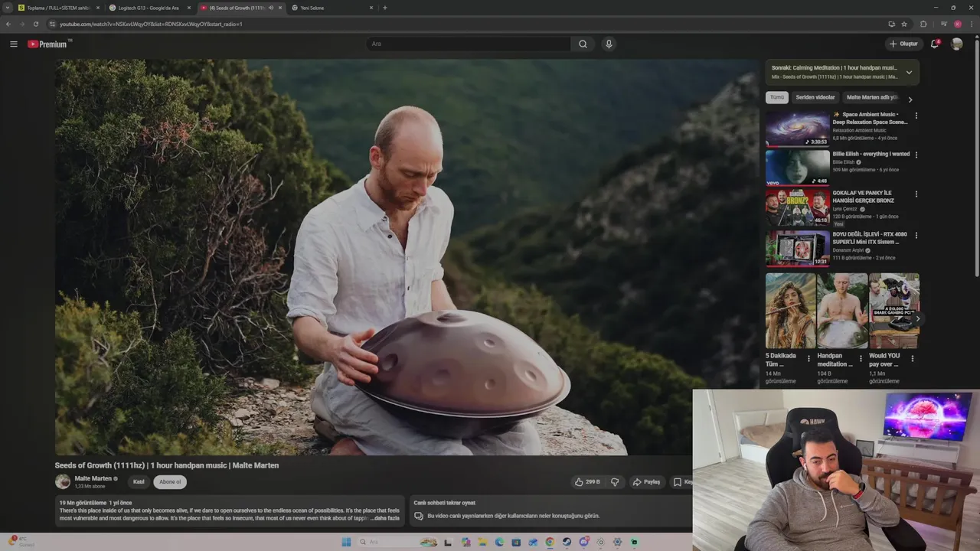Show more filter chips with the right arrow
The image size is (980, 551).
pos(910,99)
